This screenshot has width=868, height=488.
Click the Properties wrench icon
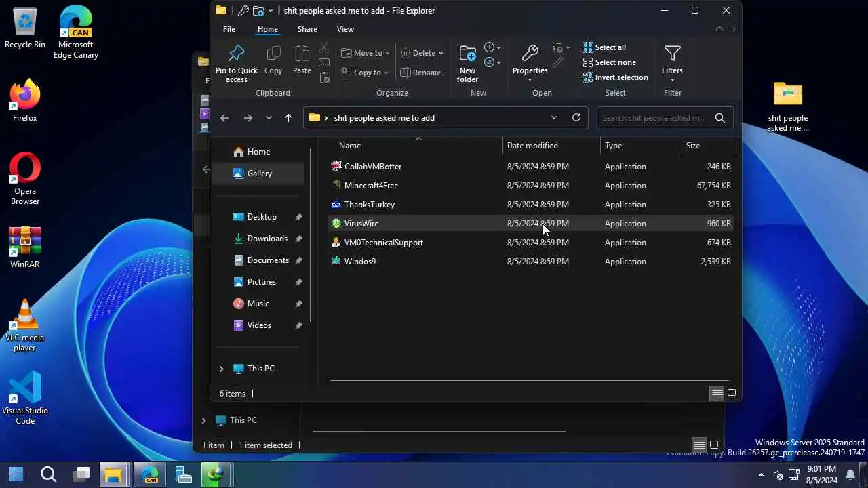pyautogui.click(x=530, y=54)
